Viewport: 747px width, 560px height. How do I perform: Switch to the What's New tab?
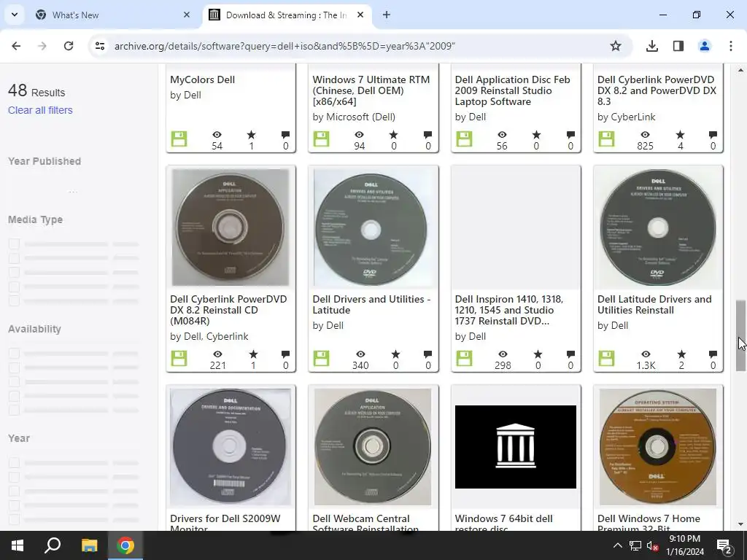click(x=112, y=15)
